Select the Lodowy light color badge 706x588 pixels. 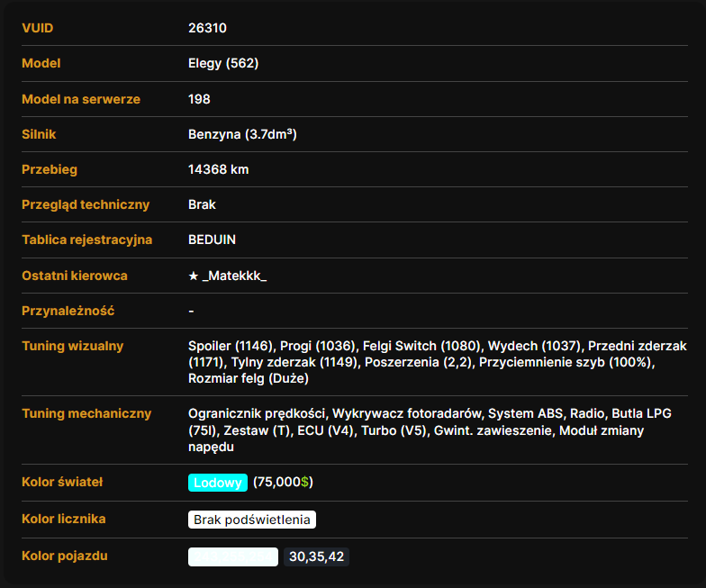click(218, 483)
